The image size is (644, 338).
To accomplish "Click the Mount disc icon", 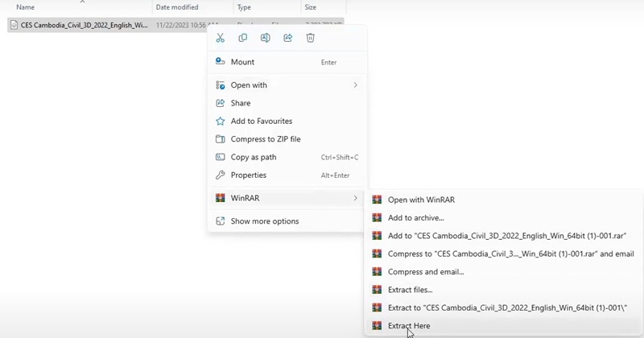I will coord(220,62).
